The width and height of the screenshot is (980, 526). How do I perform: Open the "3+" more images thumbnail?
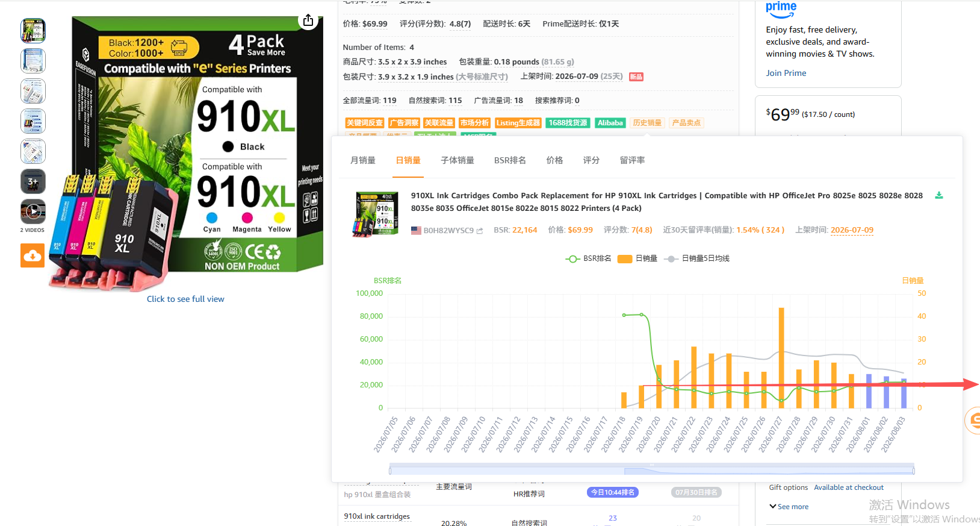(33, 181)
